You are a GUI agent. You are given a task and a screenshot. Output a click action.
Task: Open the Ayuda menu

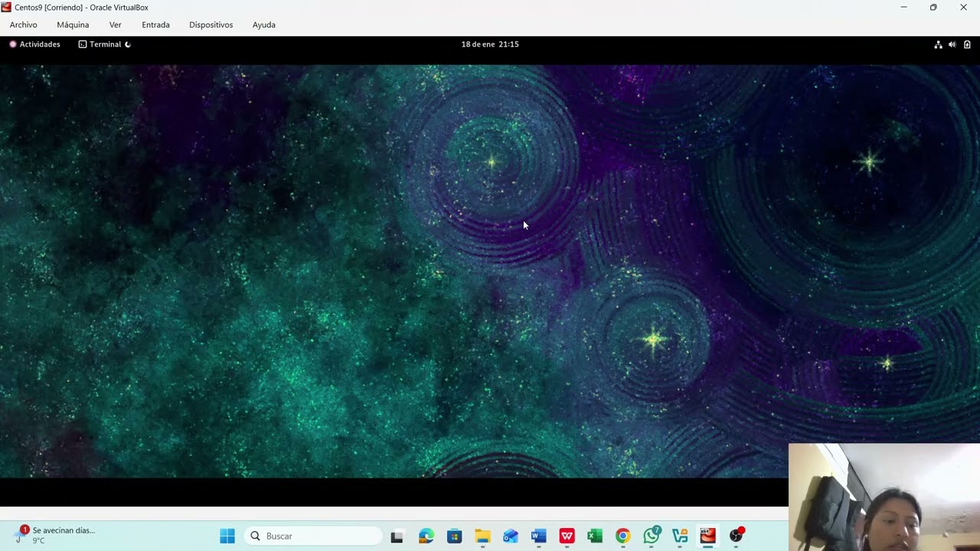click(263, 24)
